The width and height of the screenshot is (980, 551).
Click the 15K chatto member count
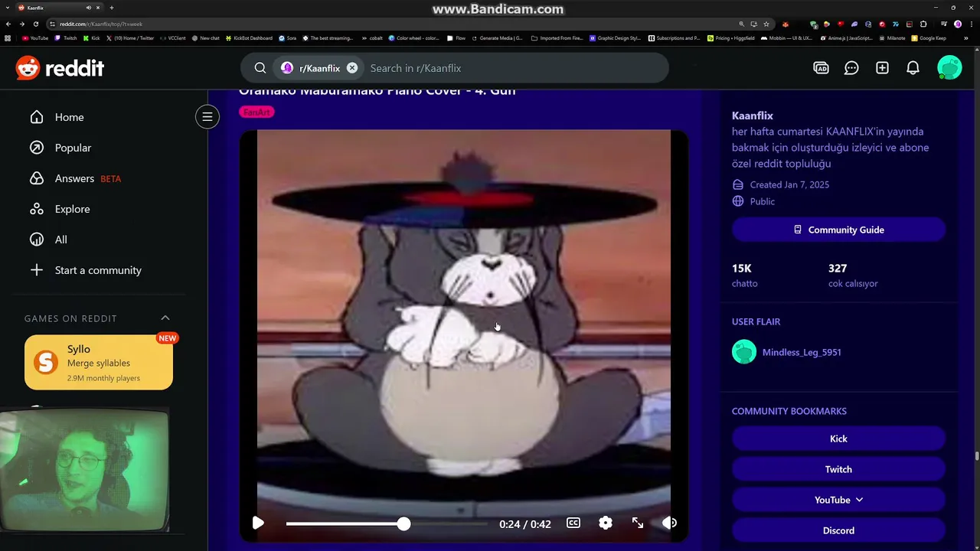tap(745, 275)
